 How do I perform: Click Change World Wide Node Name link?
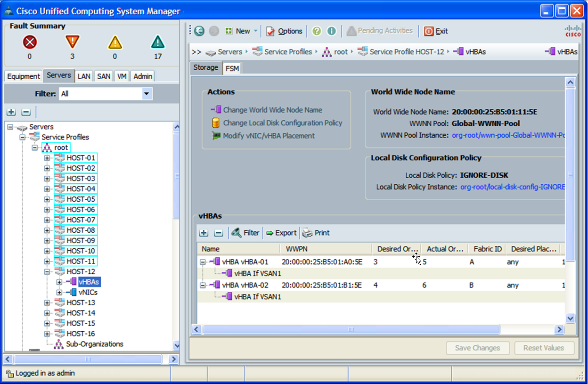pyautogui.click(x=272, y=110)
